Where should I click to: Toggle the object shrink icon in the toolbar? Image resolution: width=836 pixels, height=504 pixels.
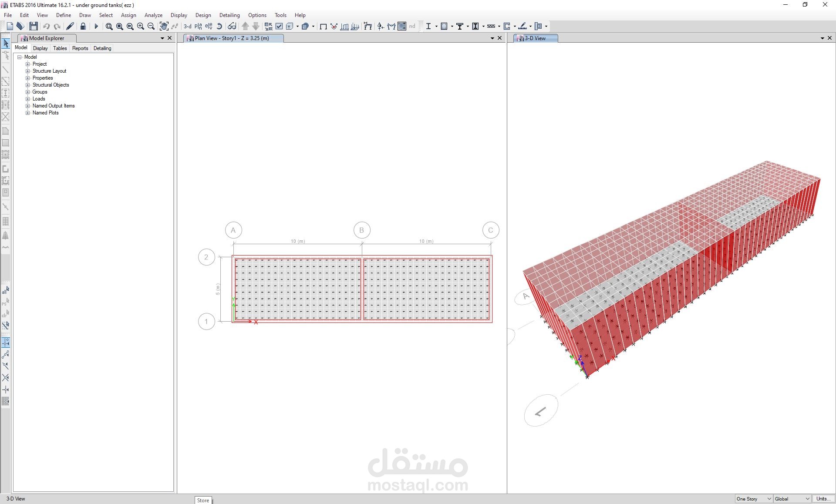pyautogui.click(x=269, y=26)
